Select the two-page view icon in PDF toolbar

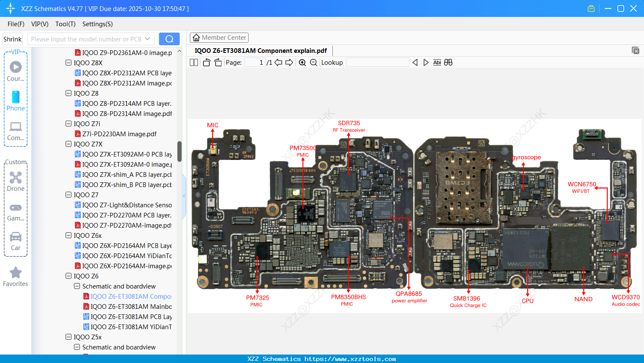[193, 62]
